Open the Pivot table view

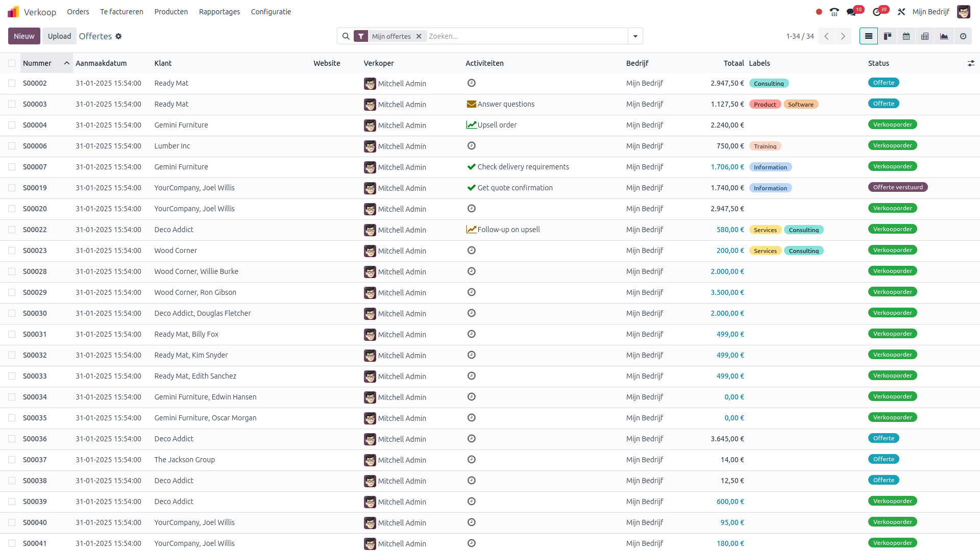pos(925,36)
